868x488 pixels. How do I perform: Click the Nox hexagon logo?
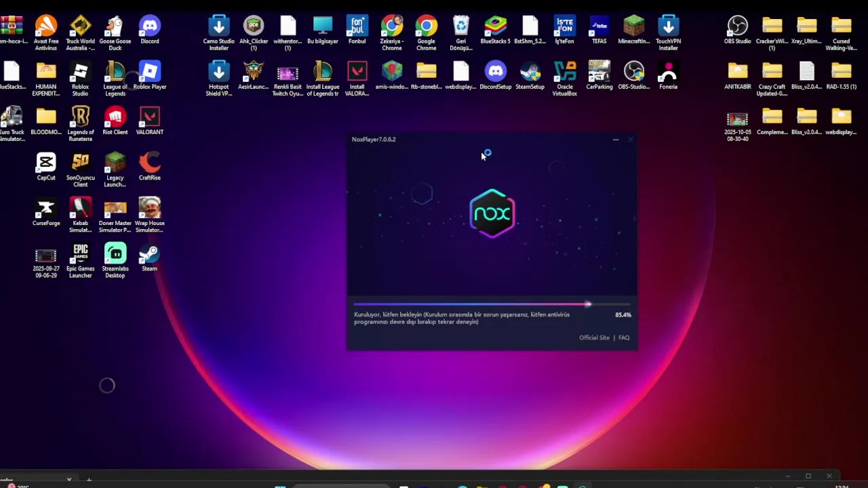click(x=492, y=213)
